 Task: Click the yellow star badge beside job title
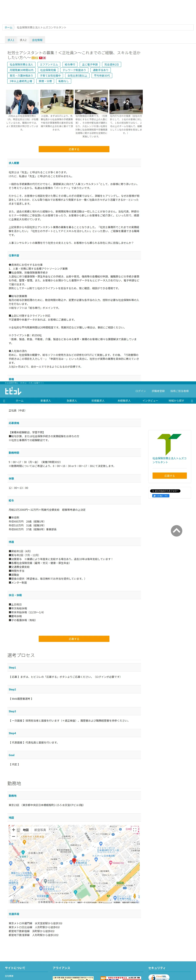point(35,58)
